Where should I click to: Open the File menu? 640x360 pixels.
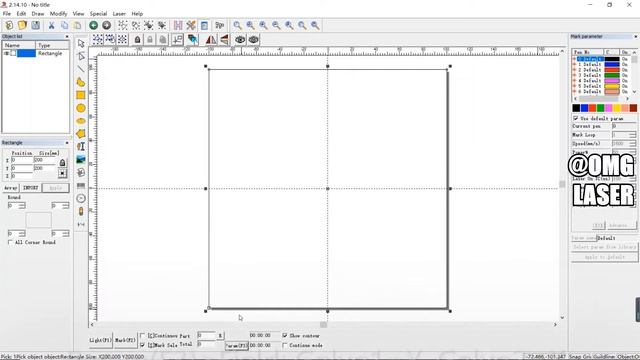pos(7,14)
